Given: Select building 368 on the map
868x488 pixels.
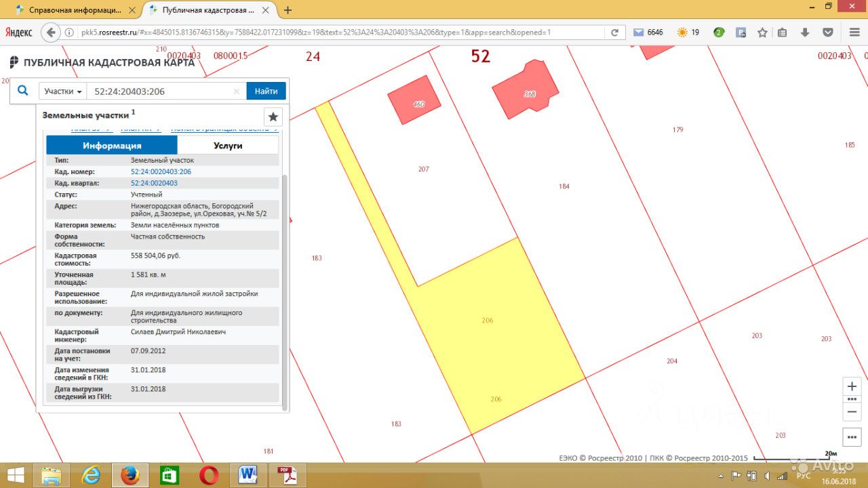Looking at the screenshot, I should point(526,89).
